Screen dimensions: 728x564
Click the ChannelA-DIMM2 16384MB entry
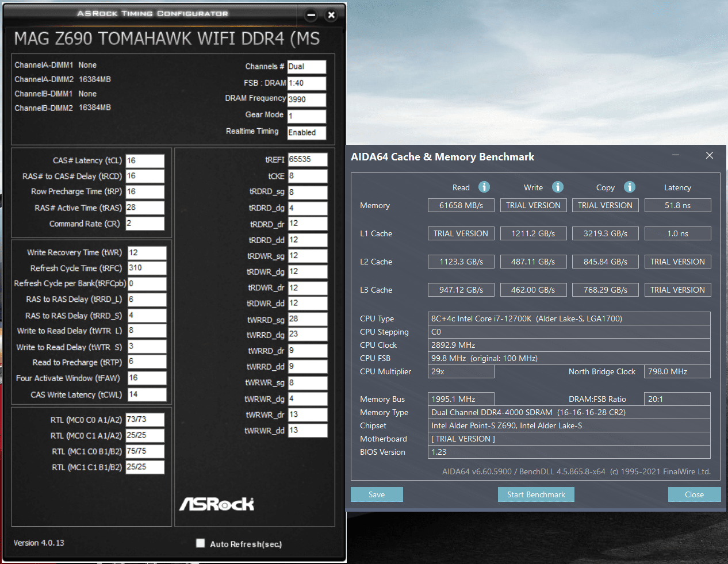(63, 79)
